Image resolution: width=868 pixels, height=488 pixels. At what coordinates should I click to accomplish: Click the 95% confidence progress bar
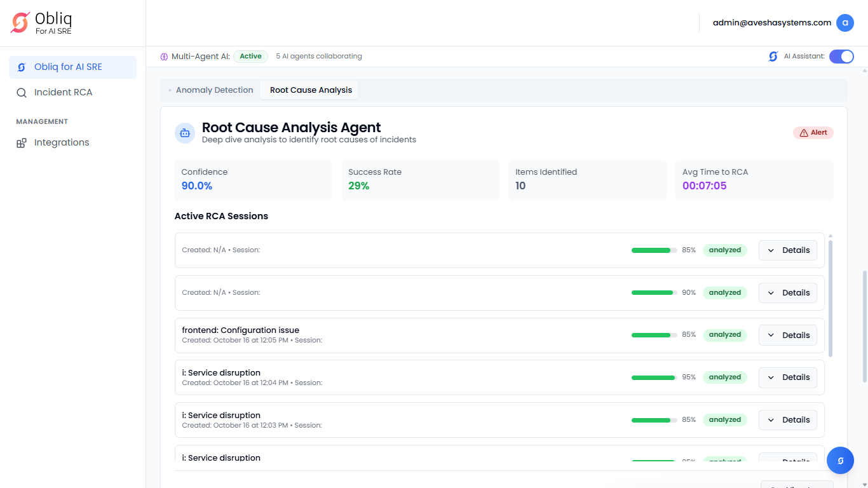[x=654, y=377]
